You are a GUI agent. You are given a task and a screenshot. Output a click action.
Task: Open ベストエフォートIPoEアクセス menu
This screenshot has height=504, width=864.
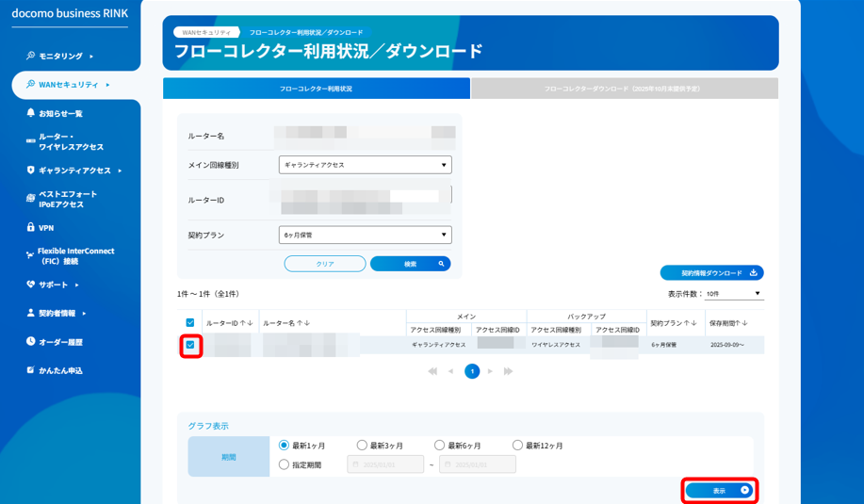click(x=68, y=199)
